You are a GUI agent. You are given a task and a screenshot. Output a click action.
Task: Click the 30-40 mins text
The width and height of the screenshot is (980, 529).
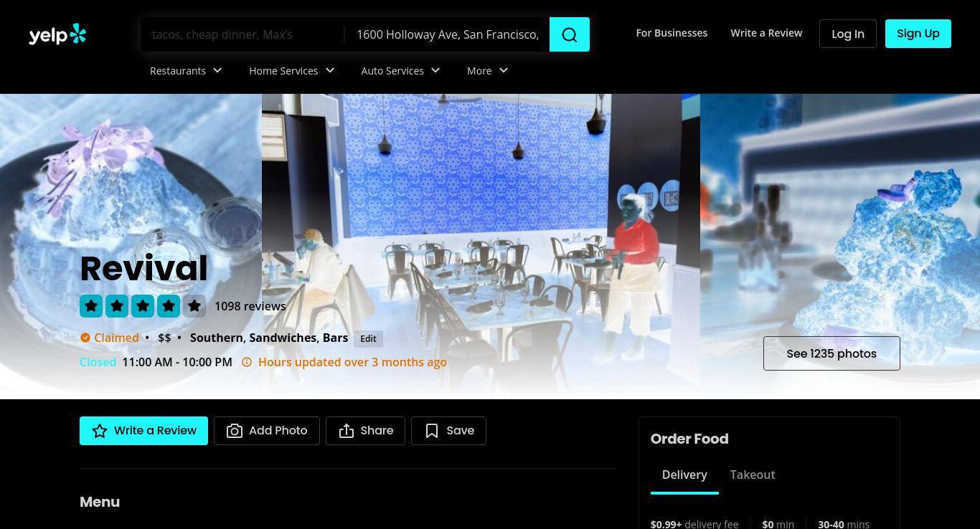(x=844, y=524)
